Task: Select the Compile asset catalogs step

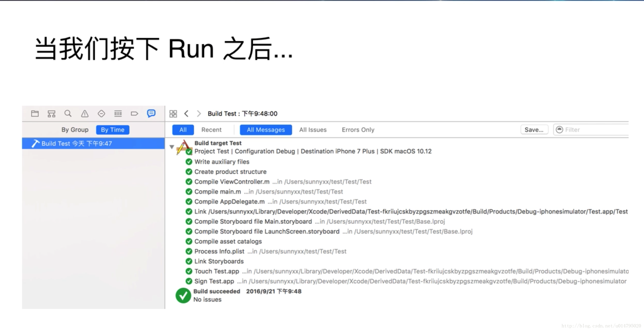Action: 228,241
